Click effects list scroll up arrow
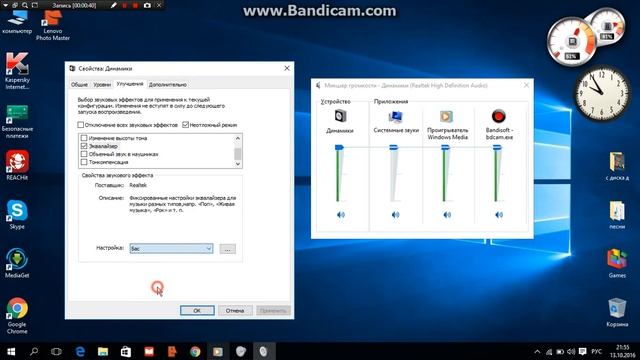 (x=238, y=138)
